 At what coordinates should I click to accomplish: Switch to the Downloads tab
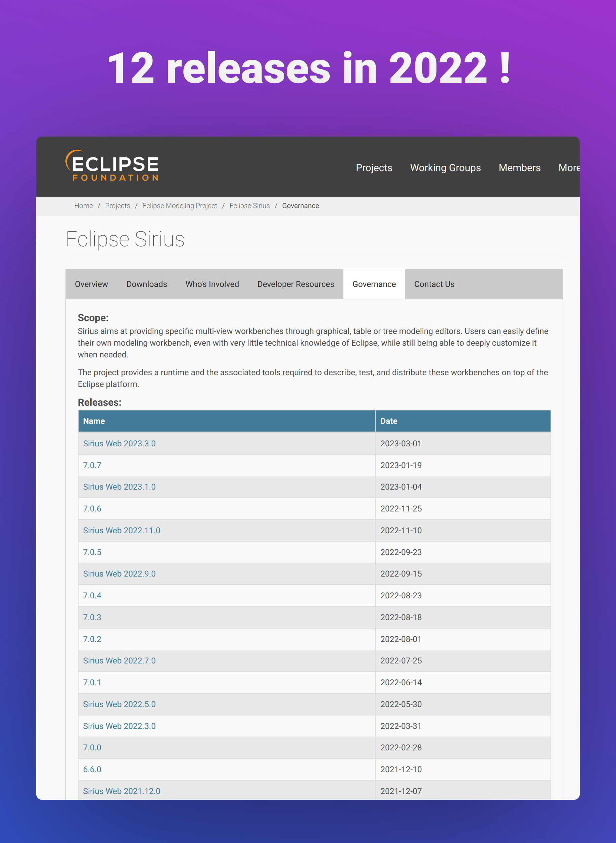pyautogui.click(x=147, y=284)
